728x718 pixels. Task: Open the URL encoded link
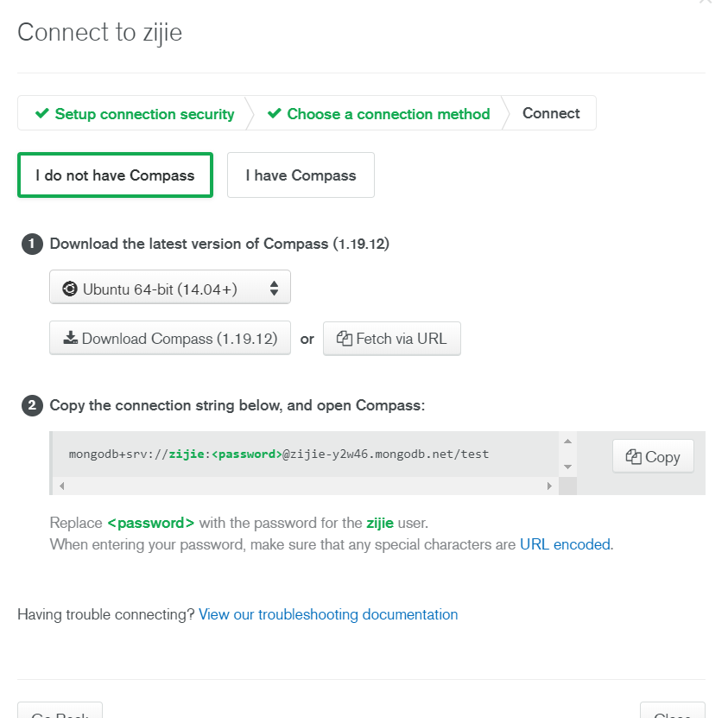565,544
